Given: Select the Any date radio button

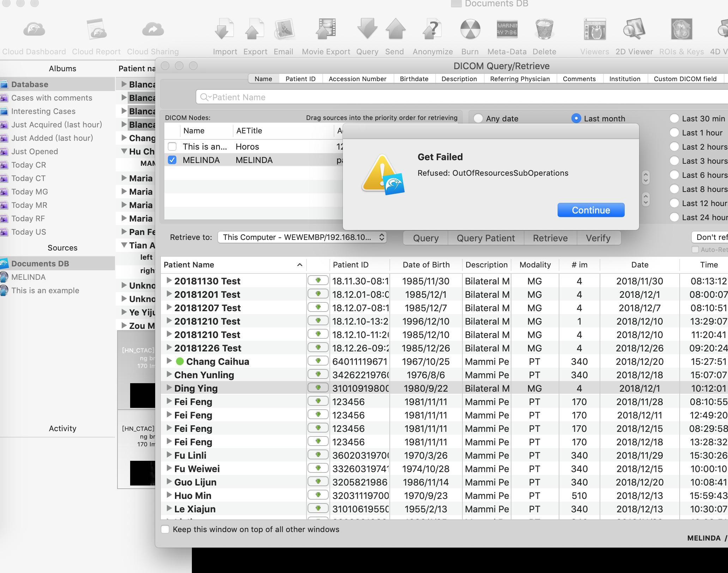Looking at the screenshot, I should (x=478, y=119).
